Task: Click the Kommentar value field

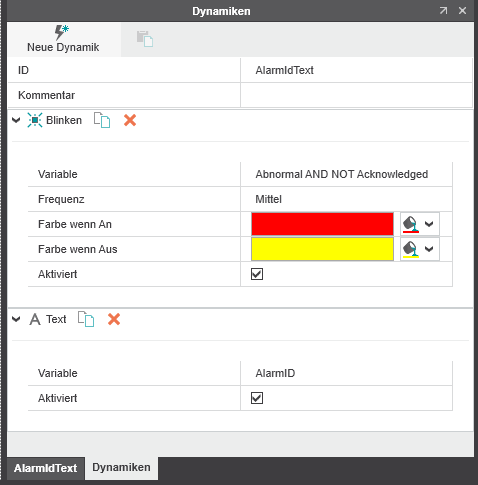Action: coord(356,95)
